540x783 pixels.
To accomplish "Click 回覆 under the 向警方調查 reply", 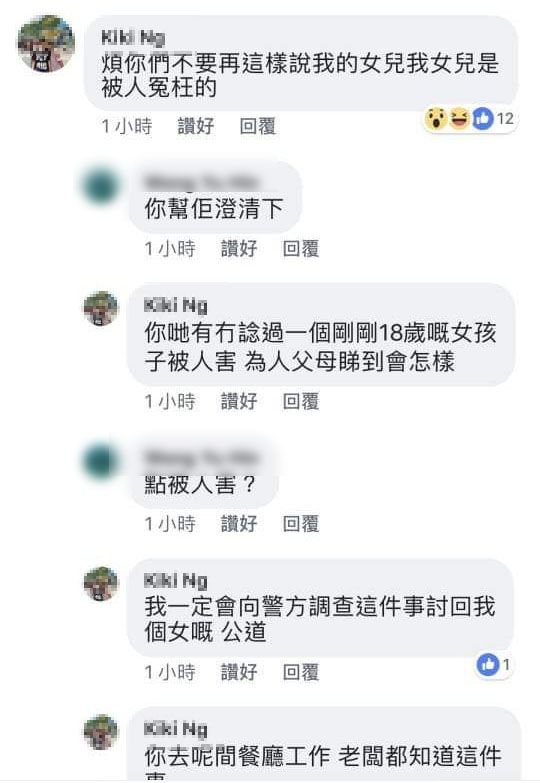I will pyautogui.click(x=301, y=672).
